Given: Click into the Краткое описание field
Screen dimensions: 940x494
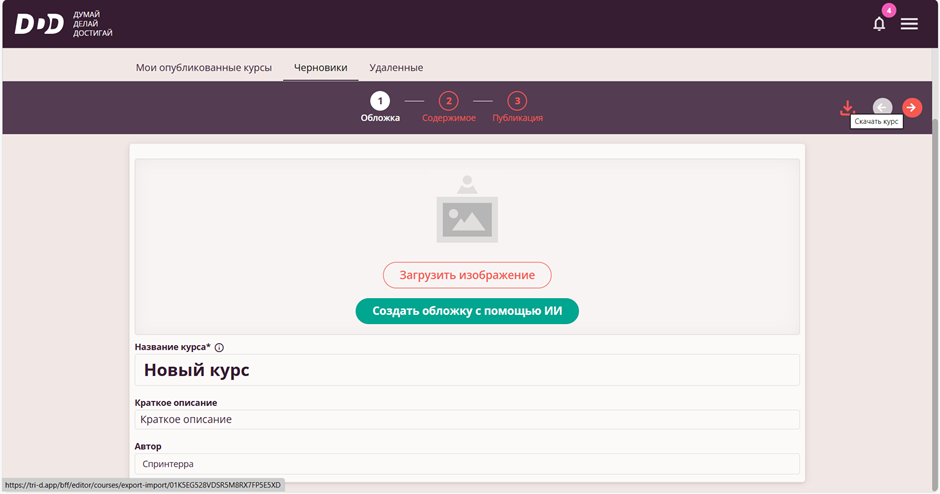Looking at the screenshot, I should coord(467,419).
